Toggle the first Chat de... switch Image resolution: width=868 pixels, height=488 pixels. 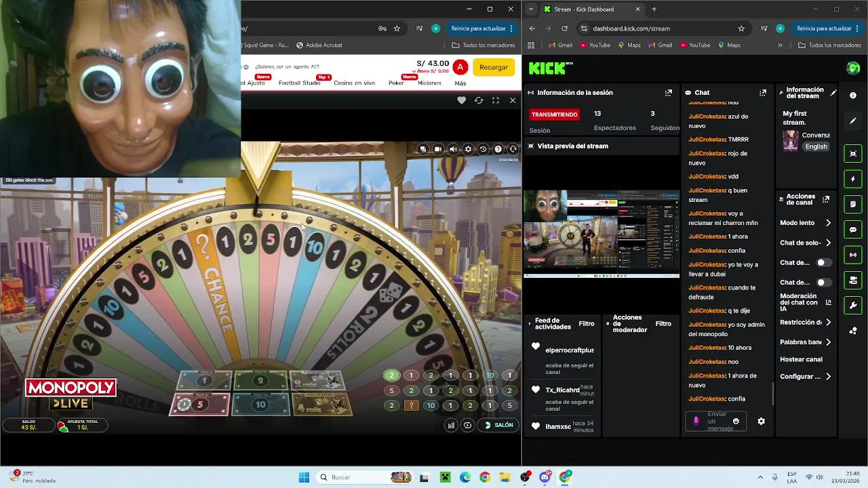(823, 262)
